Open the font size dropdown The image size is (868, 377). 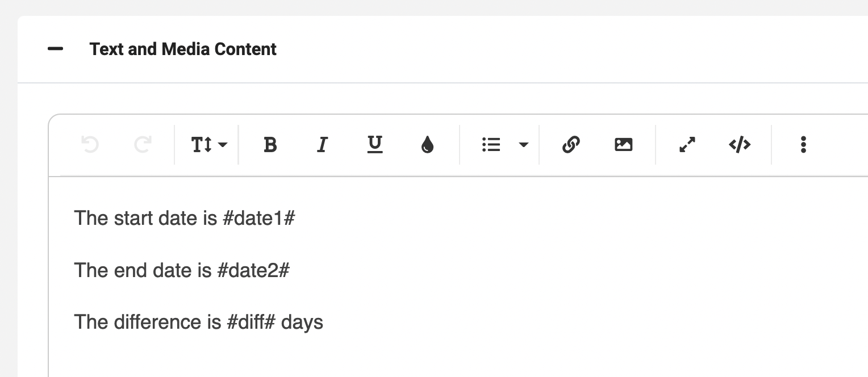(x=208, y=145)
